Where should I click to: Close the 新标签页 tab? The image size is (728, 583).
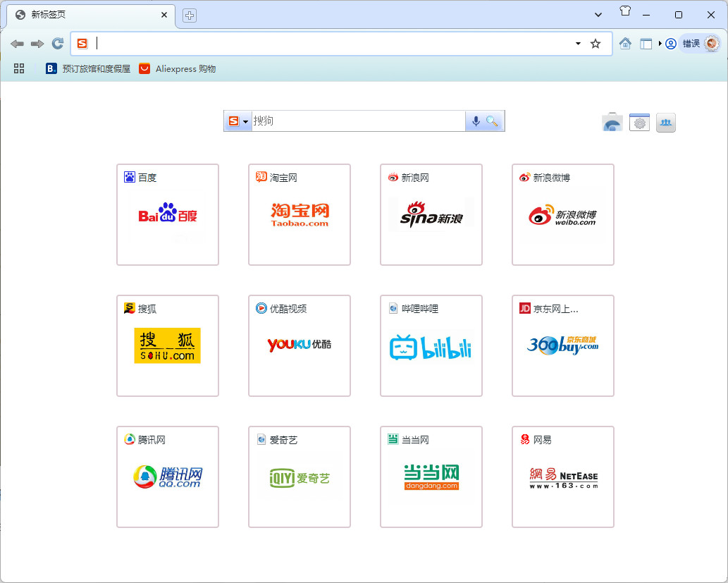pyautogui.click(x=164, y=15)
